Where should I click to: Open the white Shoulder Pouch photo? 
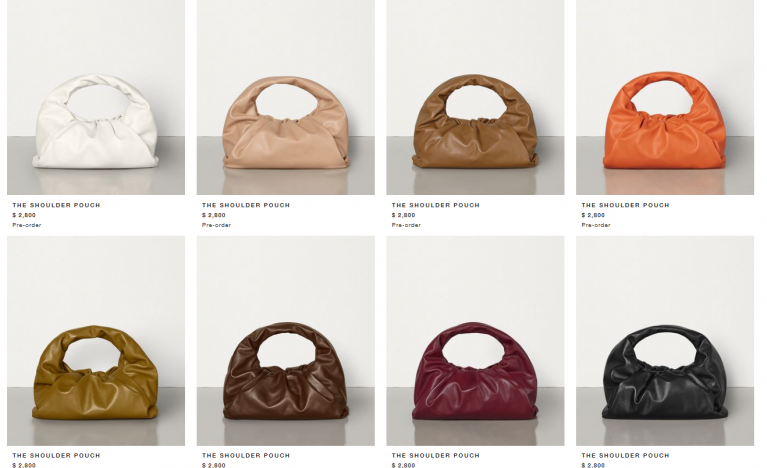click(x=96, y=97)
